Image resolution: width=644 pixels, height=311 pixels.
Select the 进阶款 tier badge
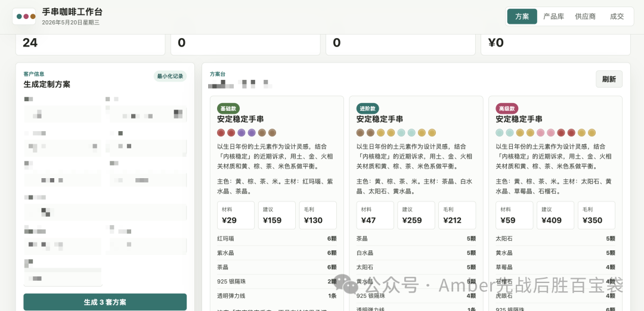(367, 108)
